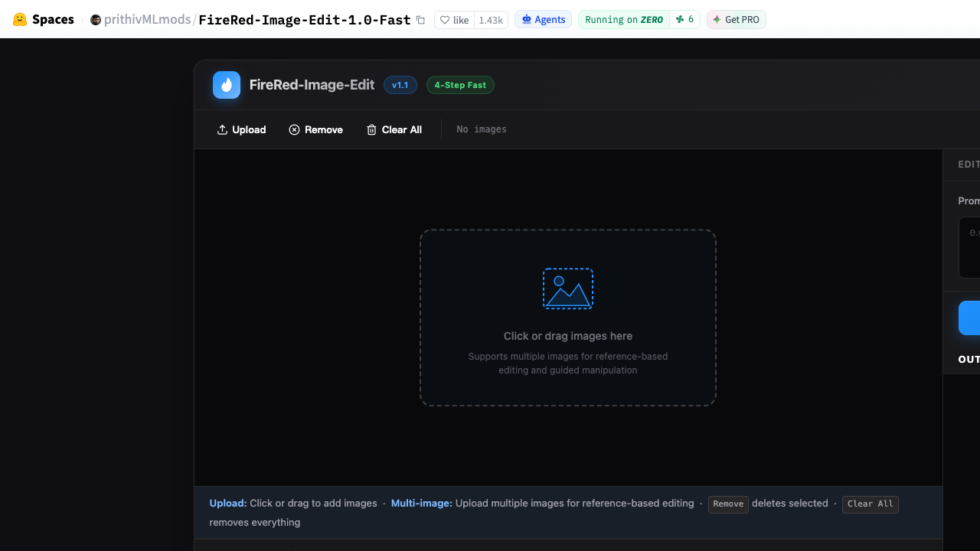Click the Upload toolbar button
Image resolution: width=980 pixels, height=551 pixels.
[241, 129]
